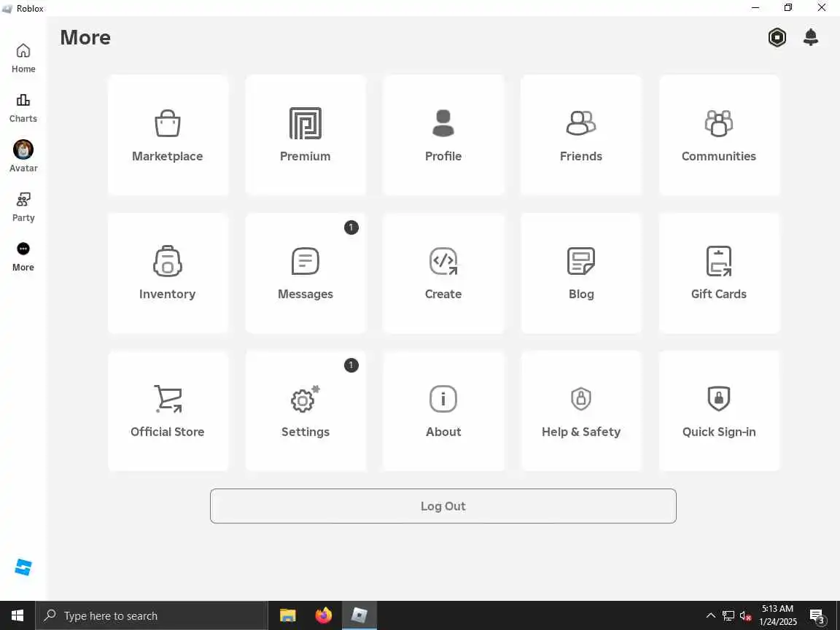Click the muted volume tray icon
The height and width of the screenshot is (630, 840).
[x=745, y=616]
